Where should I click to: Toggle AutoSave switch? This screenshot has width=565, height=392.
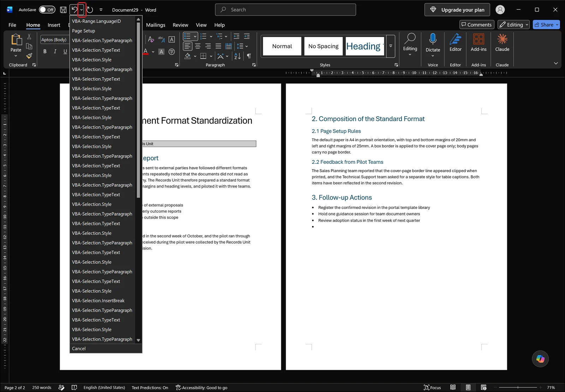coord(47,10)
